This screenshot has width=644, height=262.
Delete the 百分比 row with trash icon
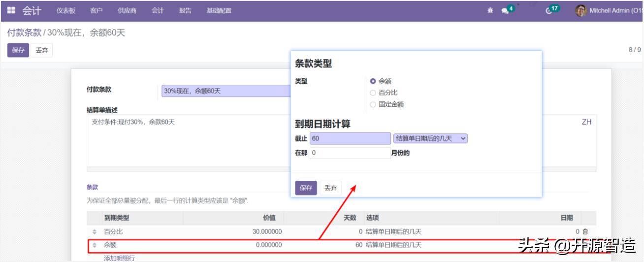[x=585, y=231]
